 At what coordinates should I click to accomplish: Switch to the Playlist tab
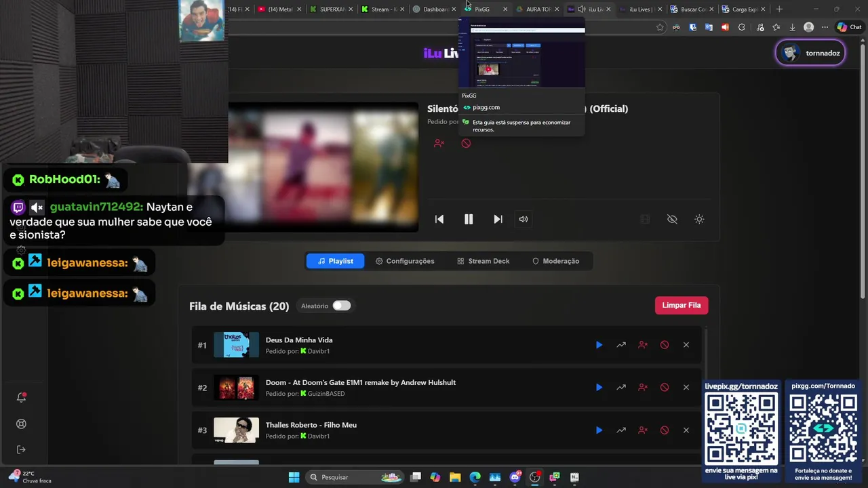pyautogui.click(x=335, y=261)
